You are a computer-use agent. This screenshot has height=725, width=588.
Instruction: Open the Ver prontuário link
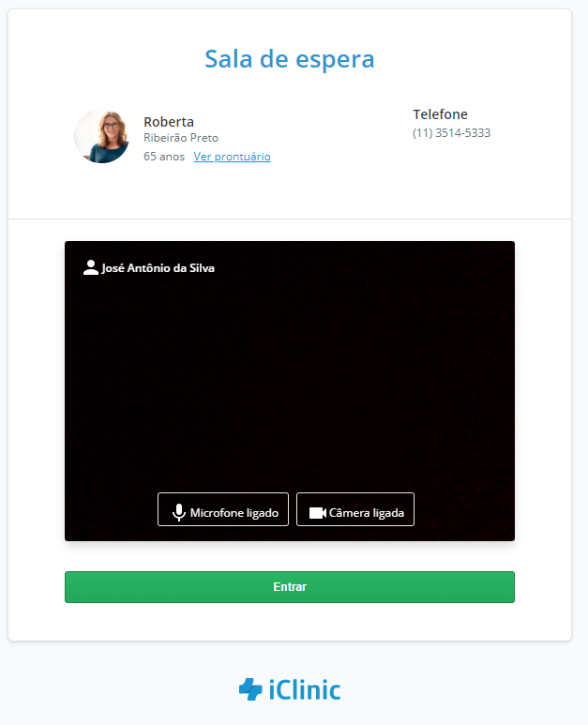pyautogui.click(x=232, y=157)
